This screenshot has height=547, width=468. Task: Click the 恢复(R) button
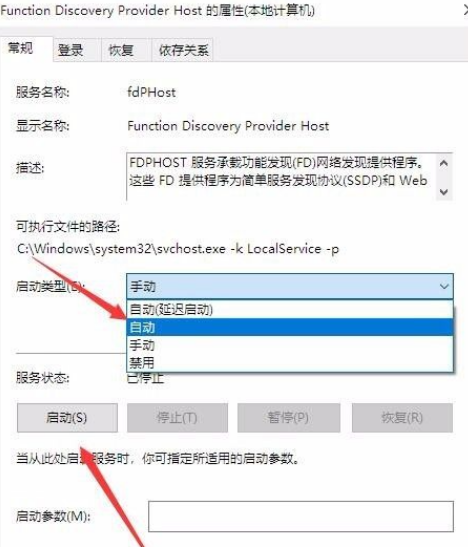coord(402,418)
